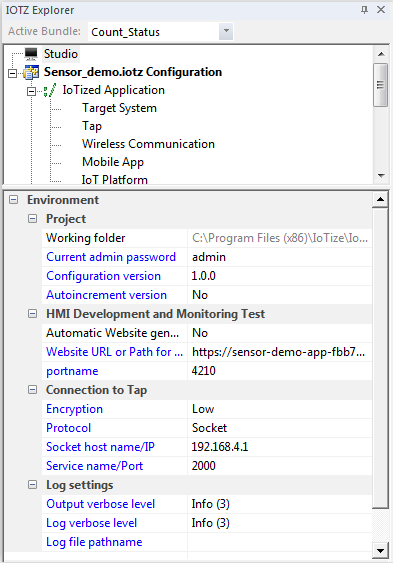Select the Studio tree item
This screenshot has height=563, width=393.
tap(61, 54)
